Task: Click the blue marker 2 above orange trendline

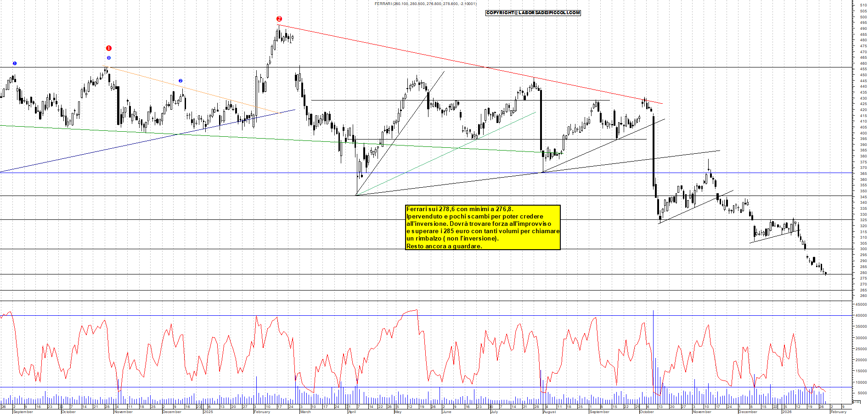Action: click(x=180, y=81)
